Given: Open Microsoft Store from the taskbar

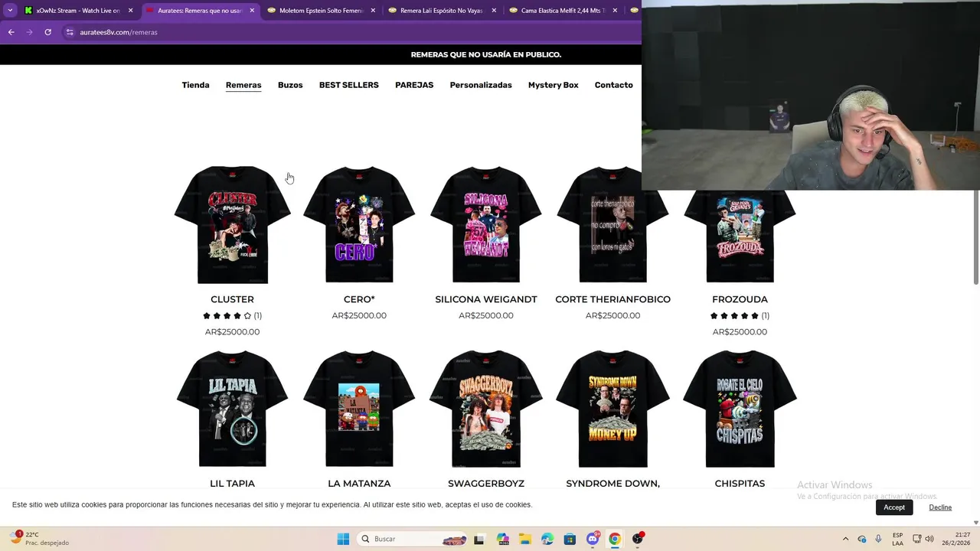Looking at the screenshot, I should (x=570, y=539).
